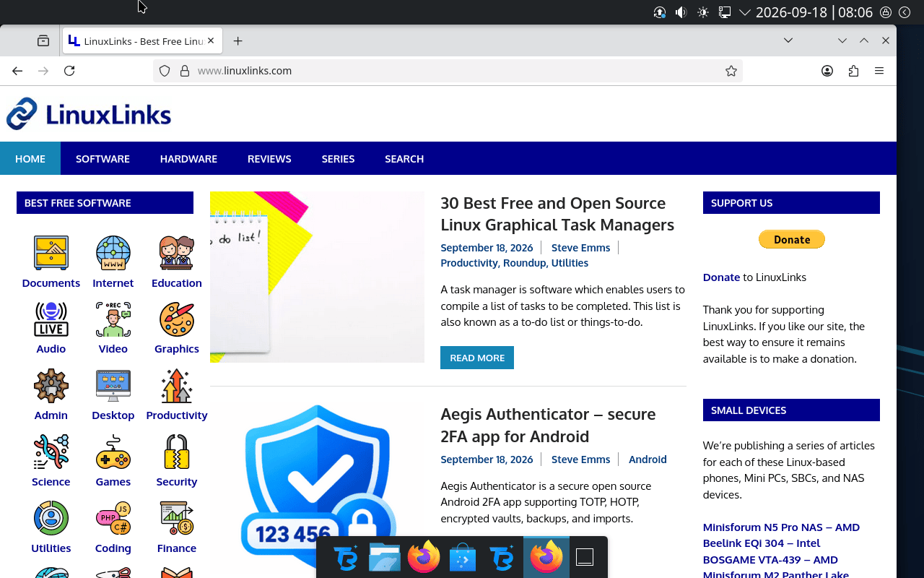Screen dimensions: 924x578
Task: Reload the current page
Action: (x=69, y=71)
